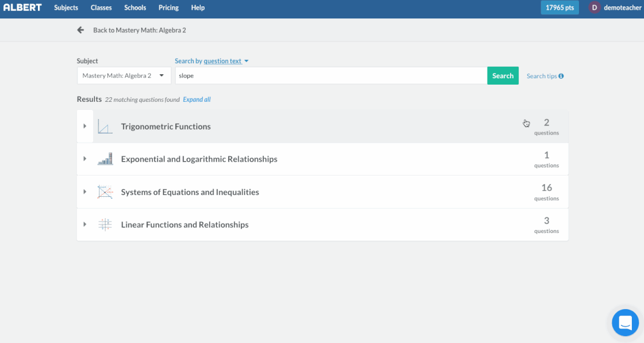
Task: Open the Classes menu
Action: tap(101, 7)
